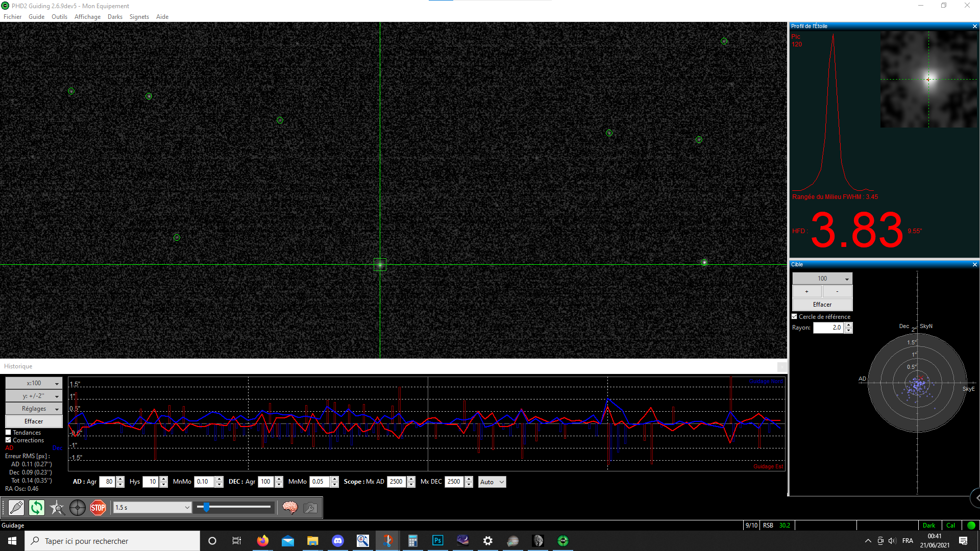
Task: Open the y: +/-2'' scale dropdown
Action: [x=34, y=396]
